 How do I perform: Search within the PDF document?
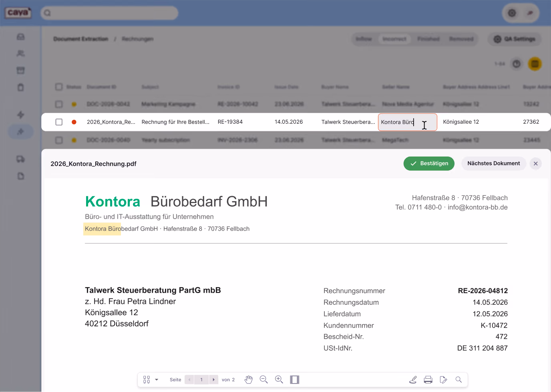(x=458, y=380)
